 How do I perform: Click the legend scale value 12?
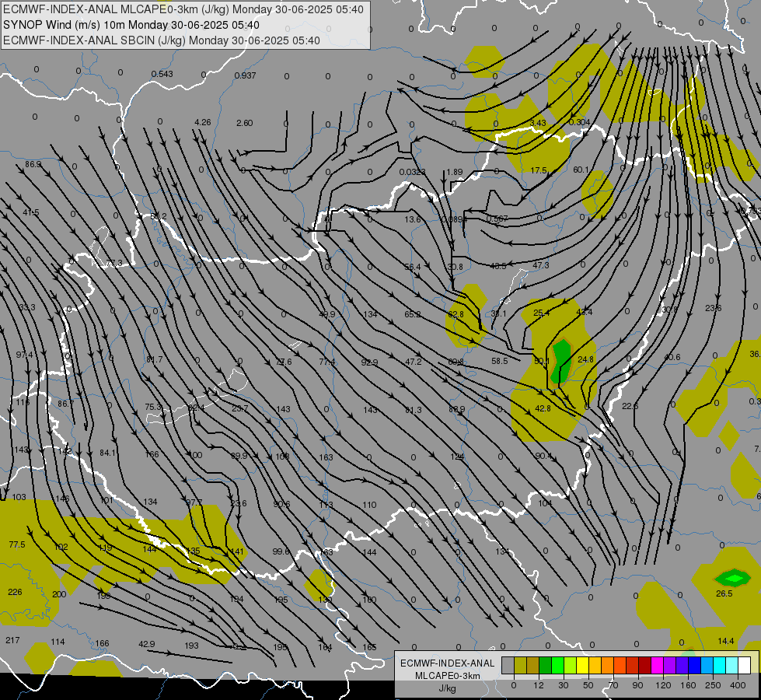[539, 685]
